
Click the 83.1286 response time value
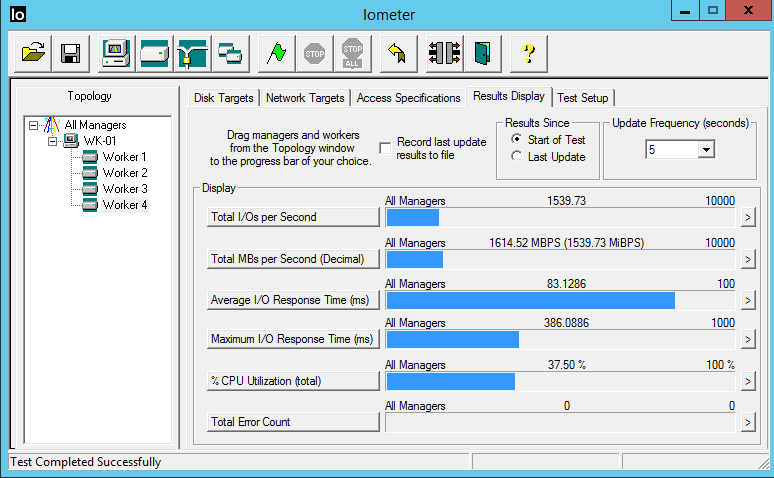pyautogui.click(x=566, y=284)
